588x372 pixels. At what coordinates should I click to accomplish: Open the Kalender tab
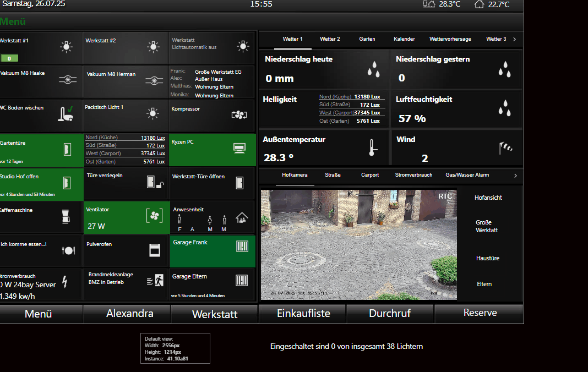404,39
